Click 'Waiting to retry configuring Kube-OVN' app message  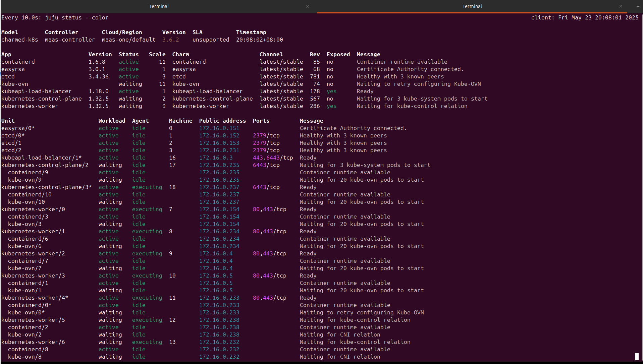(x=419, y=84)
